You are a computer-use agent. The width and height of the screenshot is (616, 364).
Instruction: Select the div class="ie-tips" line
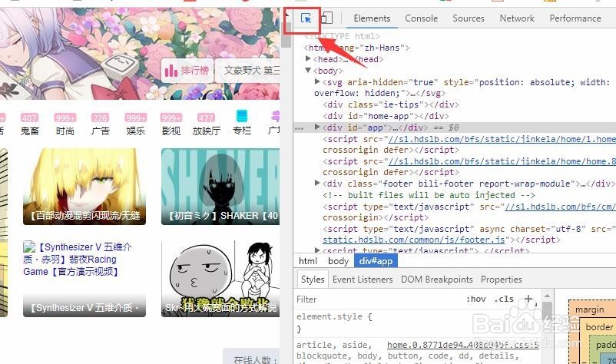click(x=391, y=104)
